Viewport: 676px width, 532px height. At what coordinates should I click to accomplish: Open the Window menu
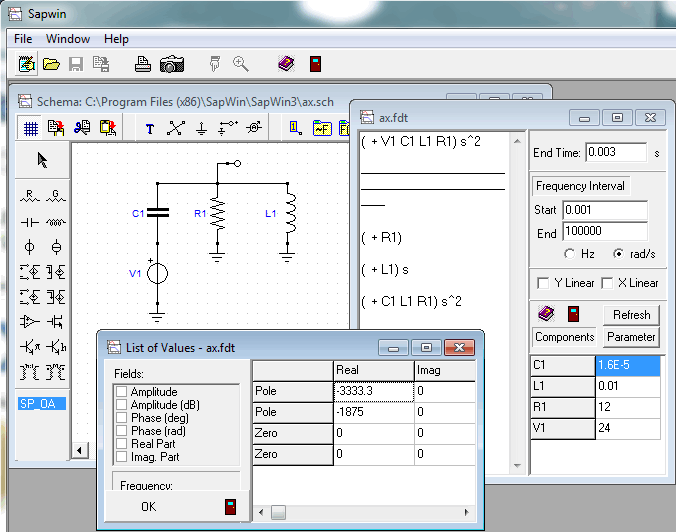pos(68,39)
